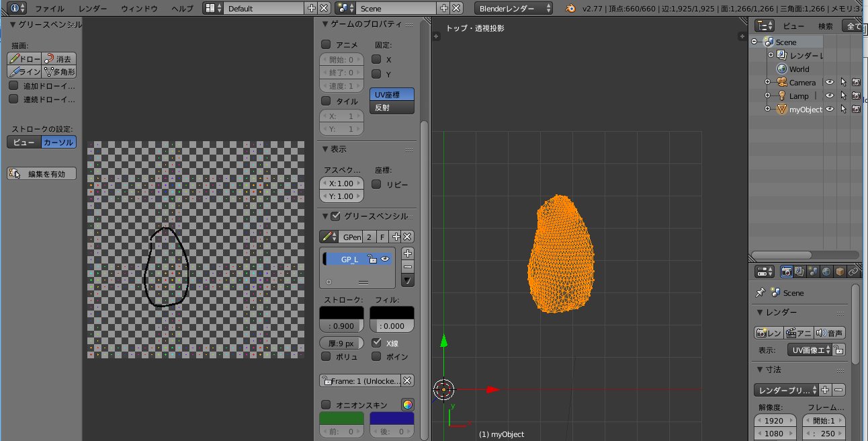This screenshot has width=868, height=441.
Task: Choose the grease pencil Polygon tool
Action: coord(59,72)
